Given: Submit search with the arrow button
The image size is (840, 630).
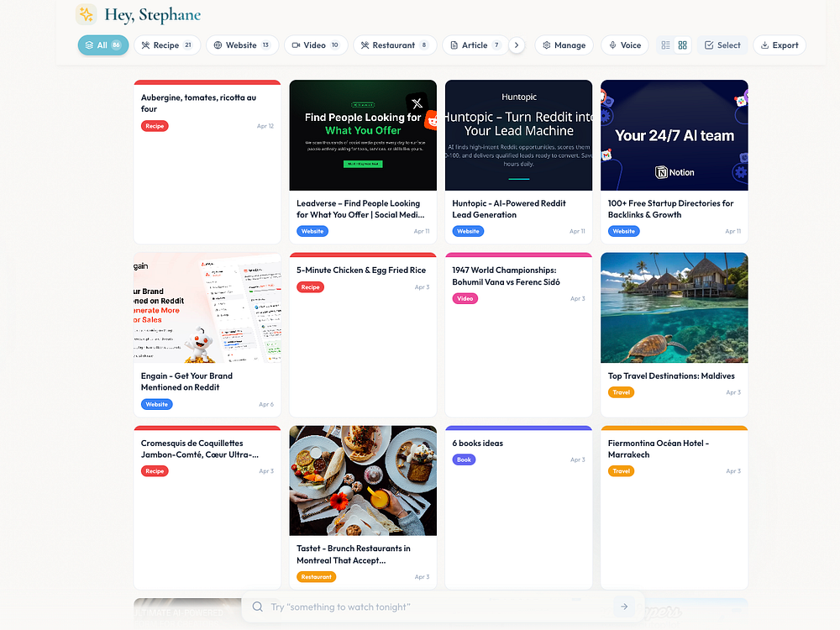Looking at the screenshot, I should point(624,607).
